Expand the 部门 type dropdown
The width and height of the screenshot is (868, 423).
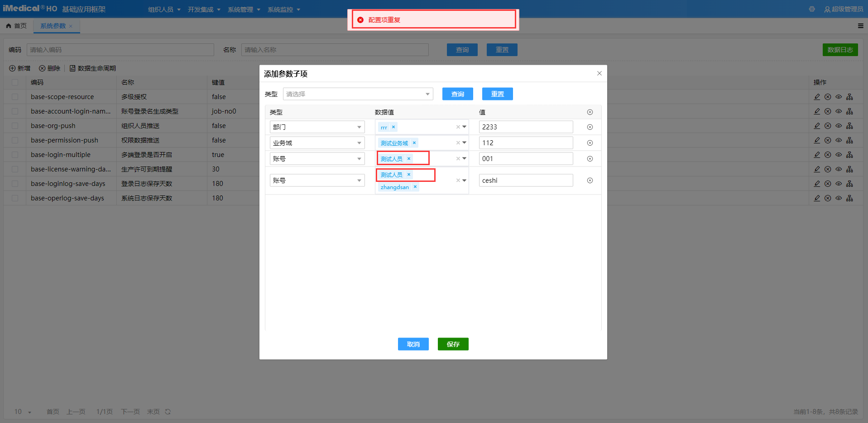[x=317, y=127]
